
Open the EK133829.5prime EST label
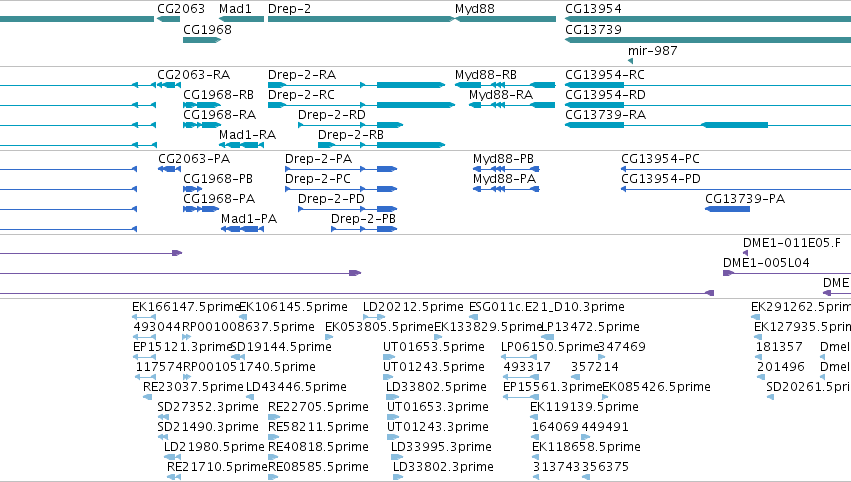(x=488, y=327)
